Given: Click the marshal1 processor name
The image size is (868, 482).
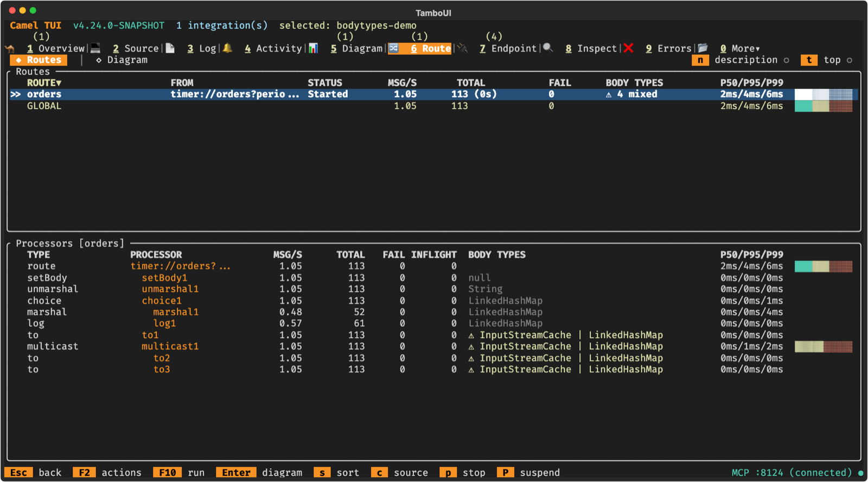Looking at the screenshot, I should click(x=176, y=313).
